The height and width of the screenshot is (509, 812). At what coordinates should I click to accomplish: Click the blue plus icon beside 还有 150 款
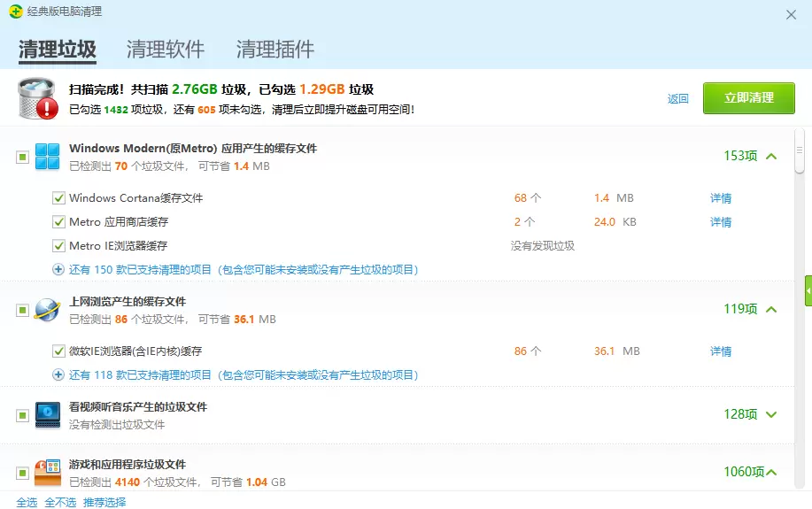click(58, 269)
